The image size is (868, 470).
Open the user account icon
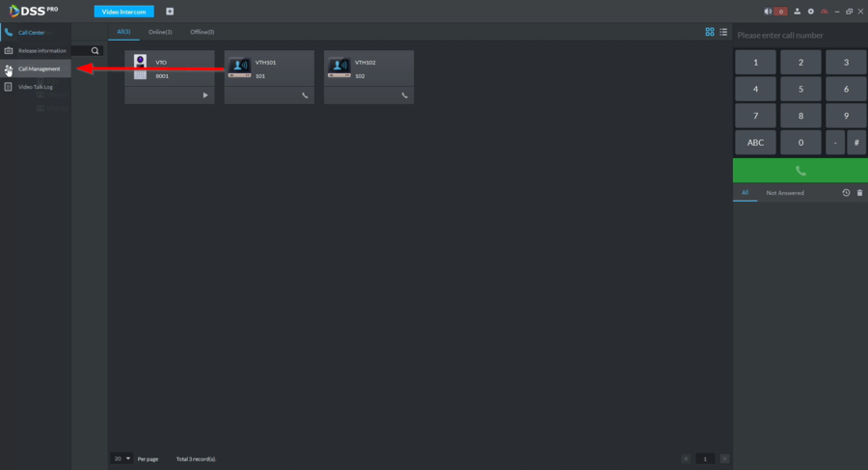click(x=798, y=12)
